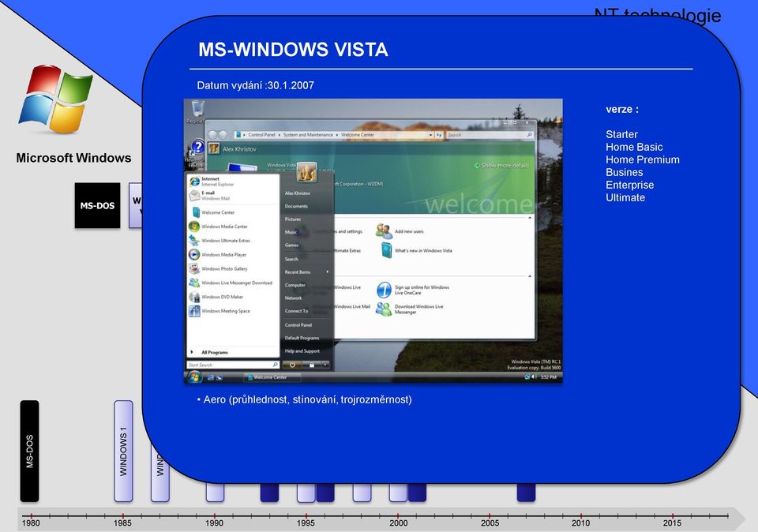Image resolution: width=758 pixels, height=532 pixels.
Task: Open the address bar history dropdown
Action: click(431, 135)
